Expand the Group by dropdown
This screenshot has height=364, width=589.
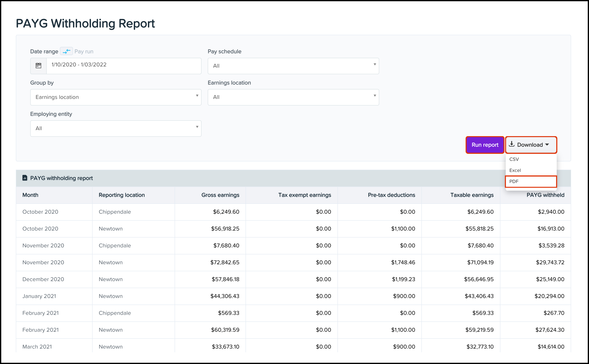(x=116, y=97)
